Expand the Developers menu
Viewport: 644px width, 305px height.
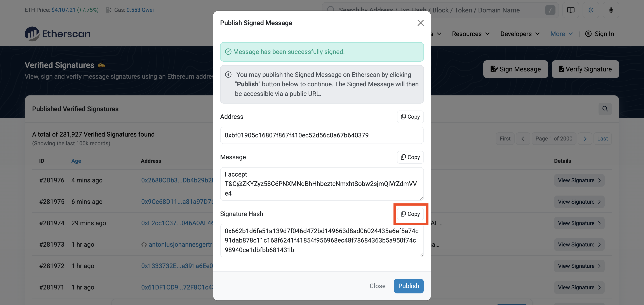[520, 34]
